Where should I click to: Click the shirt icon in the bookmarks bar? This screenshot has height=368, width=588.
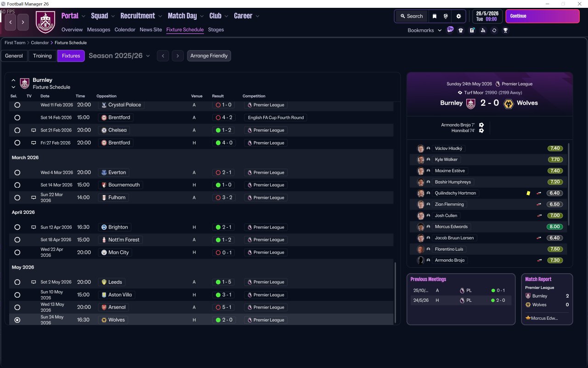[461, 30]
